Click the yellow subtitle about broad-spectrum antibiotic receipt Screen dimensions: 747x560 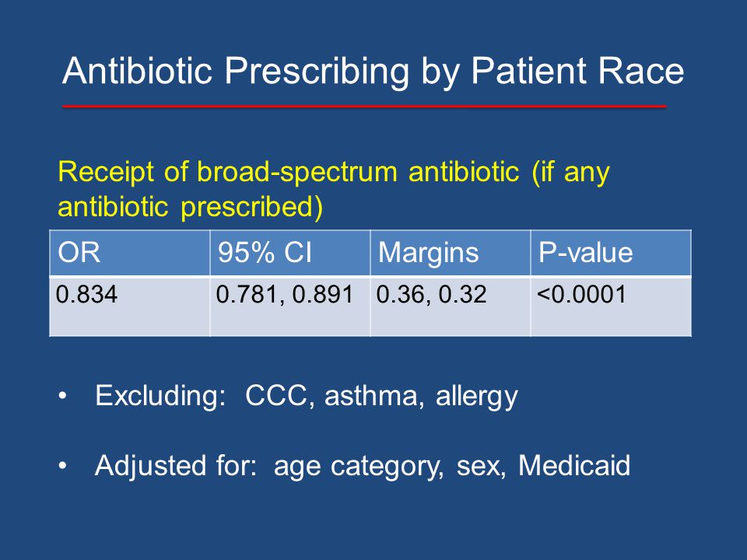coord(334,188)
